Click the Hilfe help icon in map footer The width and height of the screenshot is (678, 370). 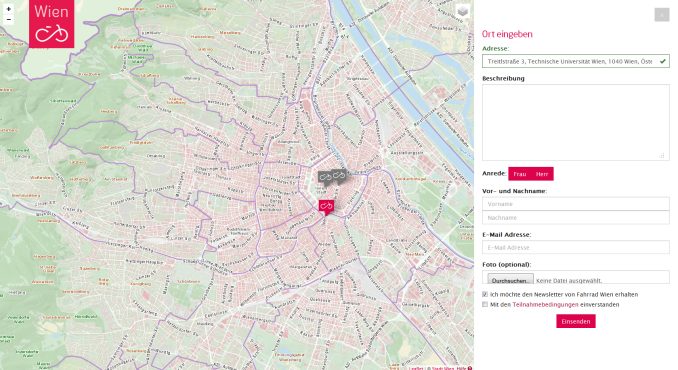coord(470,368)
